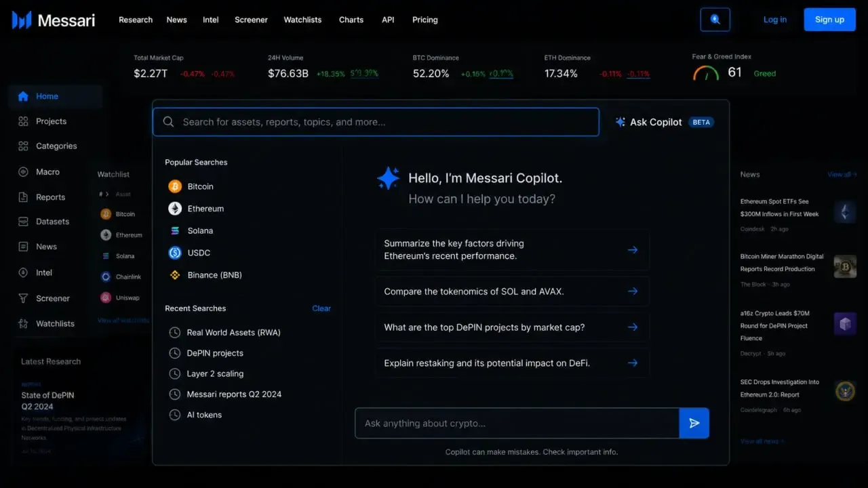Image resolution: width=868 pixels, height=488 pixels.
Task: Select the top DePIN projects prompt
Action: point(513,327)
